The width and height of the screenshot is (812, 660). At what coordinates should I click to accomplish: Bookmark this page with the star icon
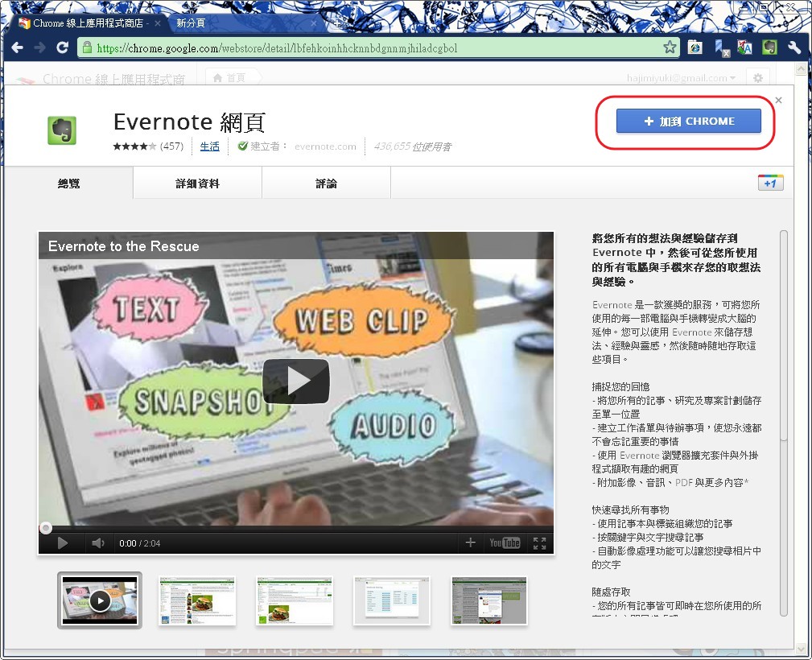(670, 47)
